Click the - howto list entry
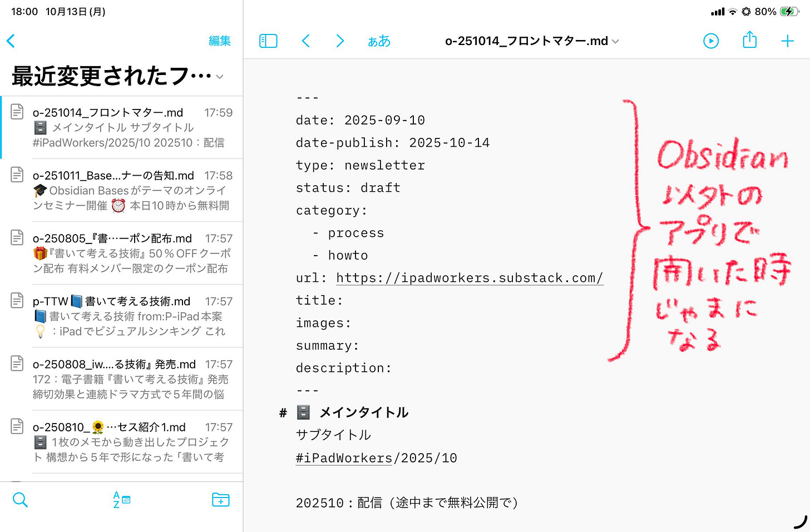Image resolution: width=810 pixels, height=532 pixels. (340, 256)
